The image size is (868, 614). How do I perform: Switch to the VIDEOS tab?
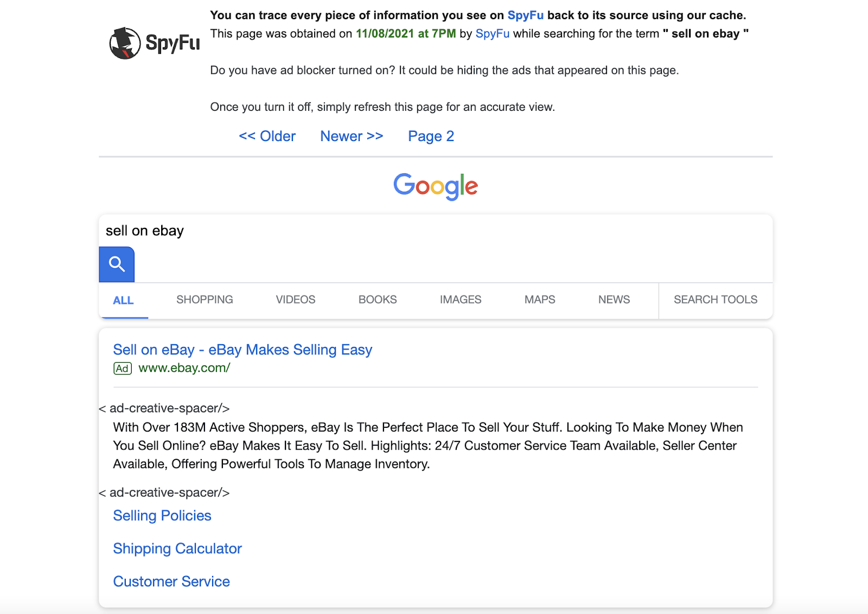point(296,300)
